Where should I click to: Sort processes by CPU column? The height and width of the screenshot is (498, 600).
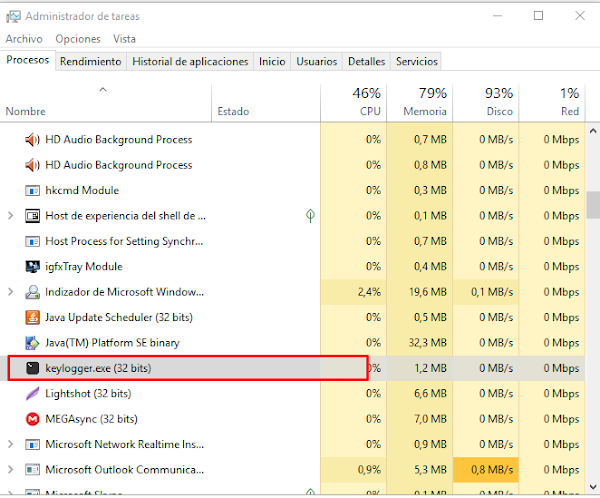pyautogui.click(x=353, y=102)
